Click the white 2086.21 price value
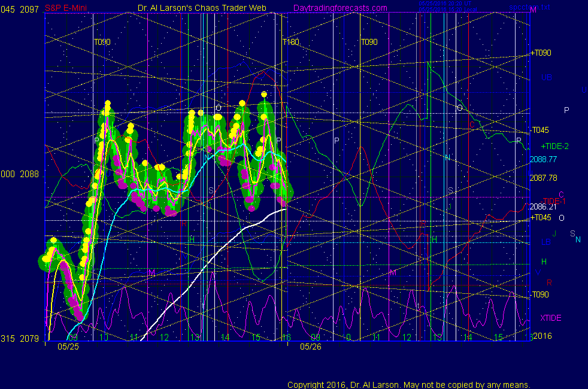Image resolution: width=588 pixels, height=389 pixels. [543, 206]
